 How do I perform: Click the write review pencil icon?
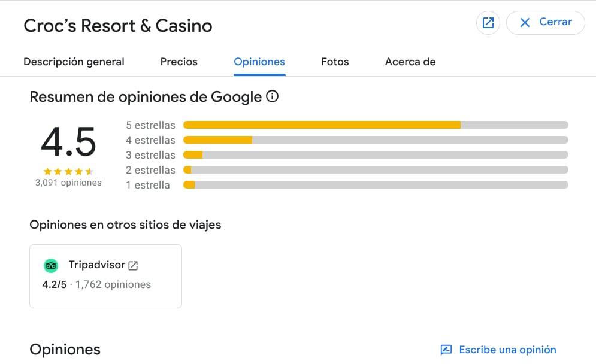pos(446,350)
